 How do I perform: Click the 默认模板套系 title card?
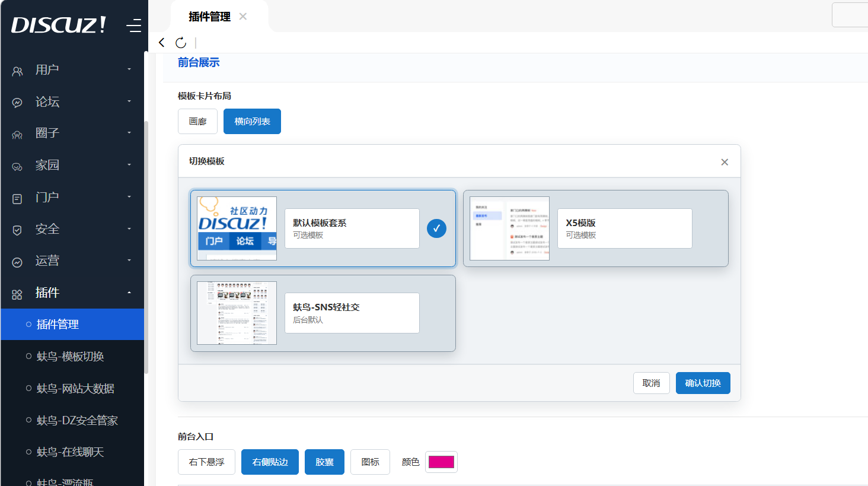tap(352, 228)
